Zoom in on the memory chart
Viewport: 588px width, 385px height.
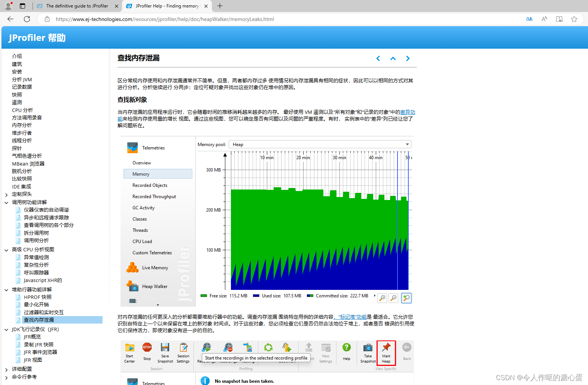click(382, 298)
